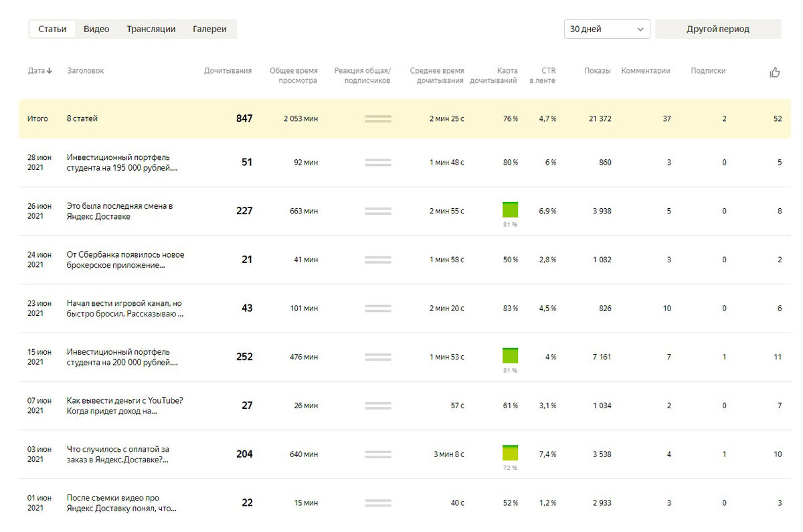Screen dimensions: 803x532
Task: Click reaction bars for 28 июн article
Action: tap(378, 162)
